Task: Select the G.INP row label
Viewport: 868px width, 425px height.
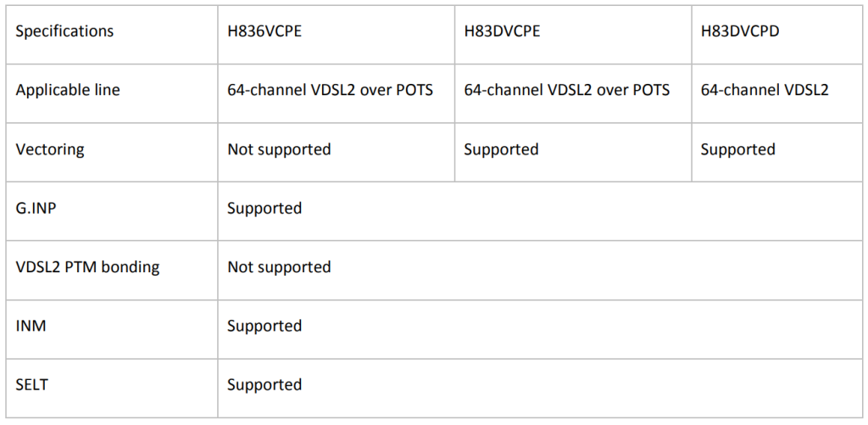Action: click(x=38, y=208)
